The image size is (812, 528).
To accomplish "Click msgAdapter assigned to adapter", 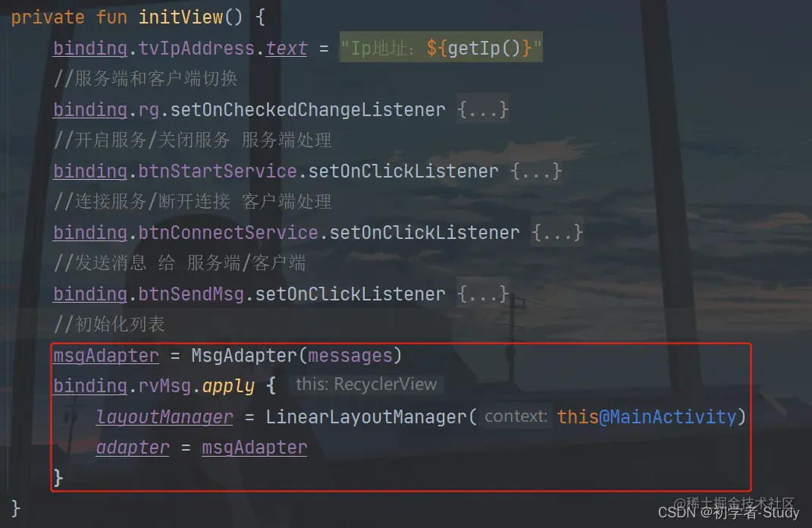I will [x=254, y=447].
